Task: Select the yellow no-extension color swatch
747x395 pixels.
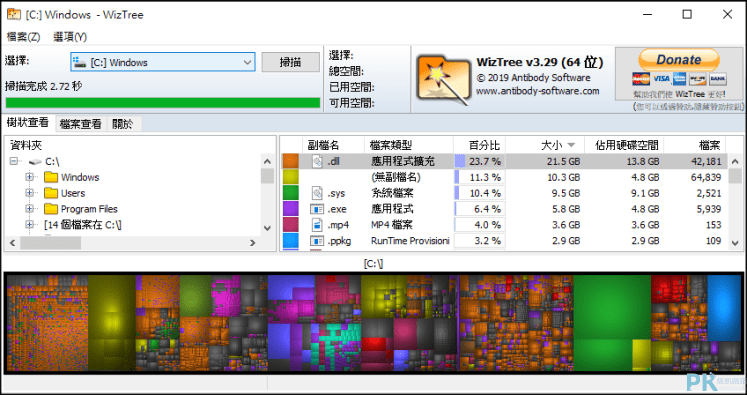Action: pyautogui.click(x=291, y=177)
